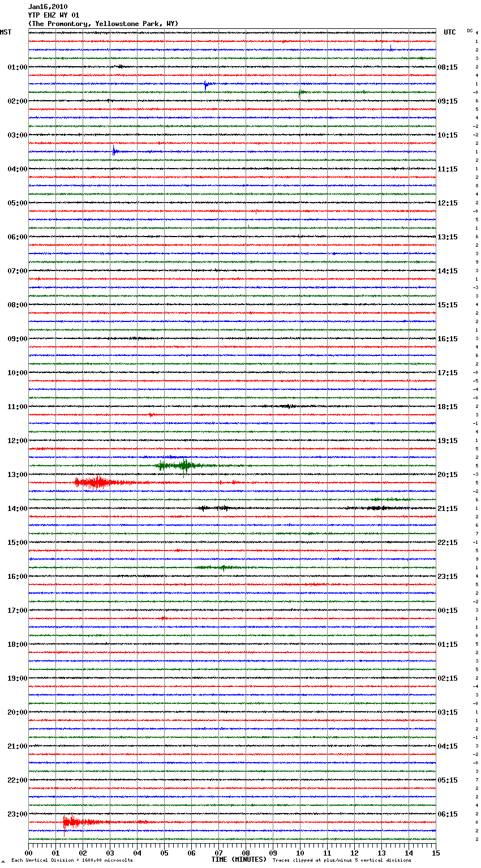Select the 18:00 MST time label

[x=18, y=644]
